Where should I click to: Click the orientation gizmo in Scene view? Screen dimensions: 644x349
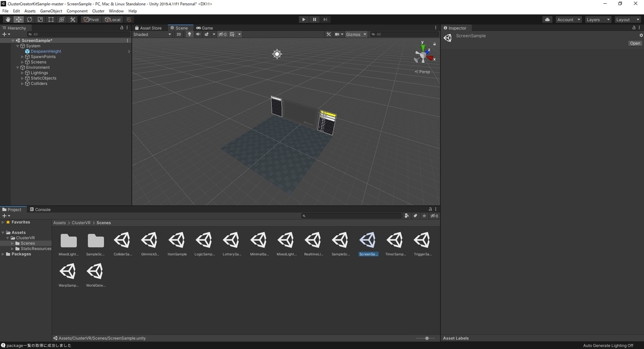tap(423, 55)
